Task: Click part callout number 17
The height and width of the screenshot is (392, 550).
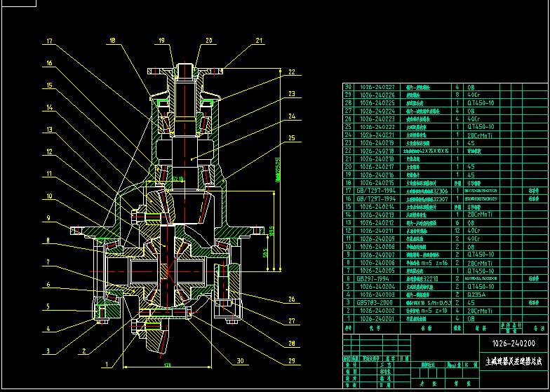Action: pyautogui.click(x=49, y=41)
